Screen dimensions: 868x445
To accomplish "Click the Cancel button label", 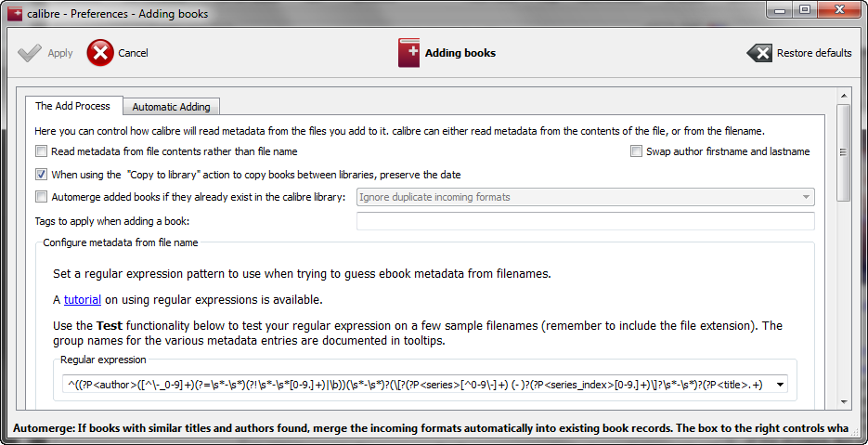I will 133,53.
